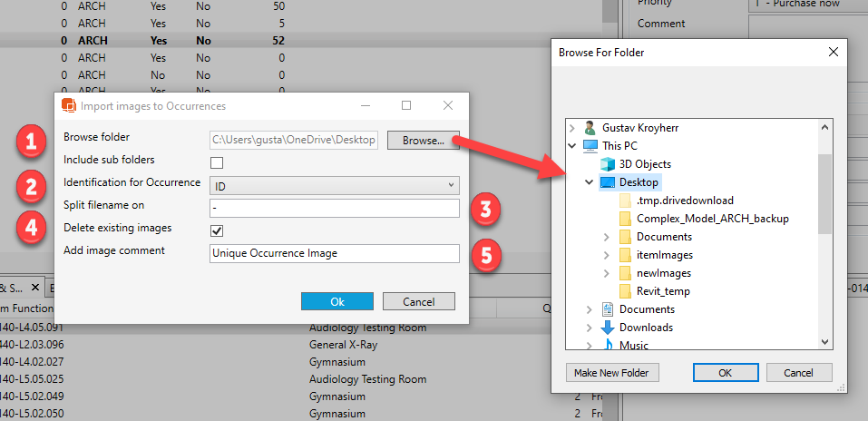Image resolution: width=868 pixels, height=421 pixels.
Task: Select the Desktop folder in tree
Action: pyautogui.click(x=639, y=182)
